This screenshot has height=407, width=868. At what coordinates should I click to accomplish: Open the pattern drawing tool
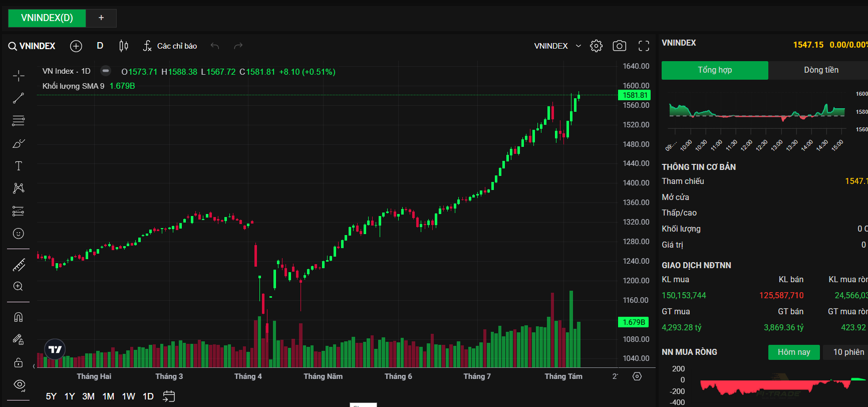(x=19, y=188)
